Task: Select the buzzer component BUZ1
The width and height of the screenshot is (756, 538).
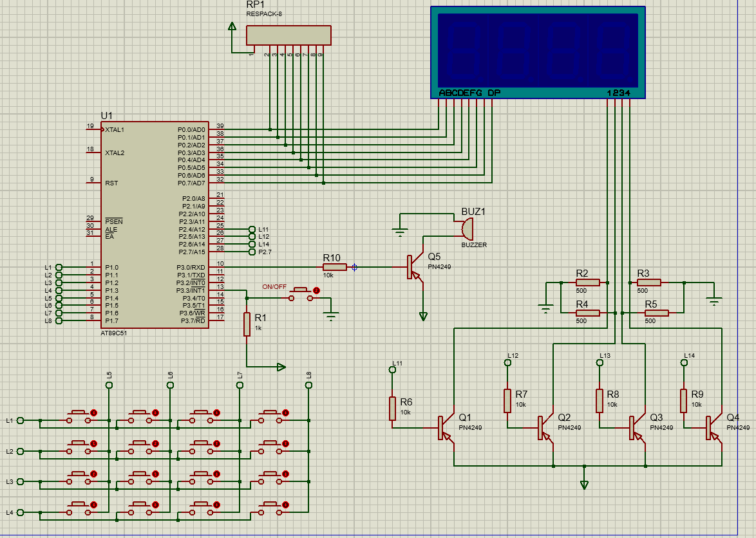Action: coord(466,228)
